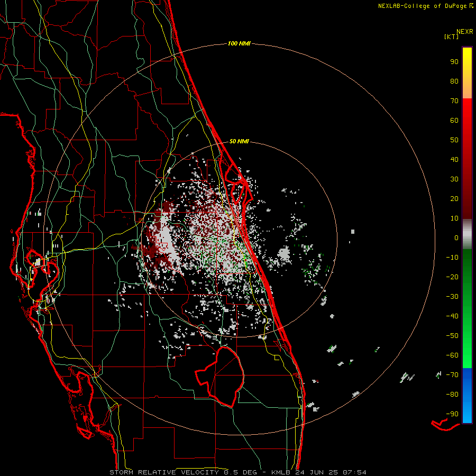Click Lake Okeechobee outline on the map
Viewport: 476px width, 476px height.
pos(219,377)
